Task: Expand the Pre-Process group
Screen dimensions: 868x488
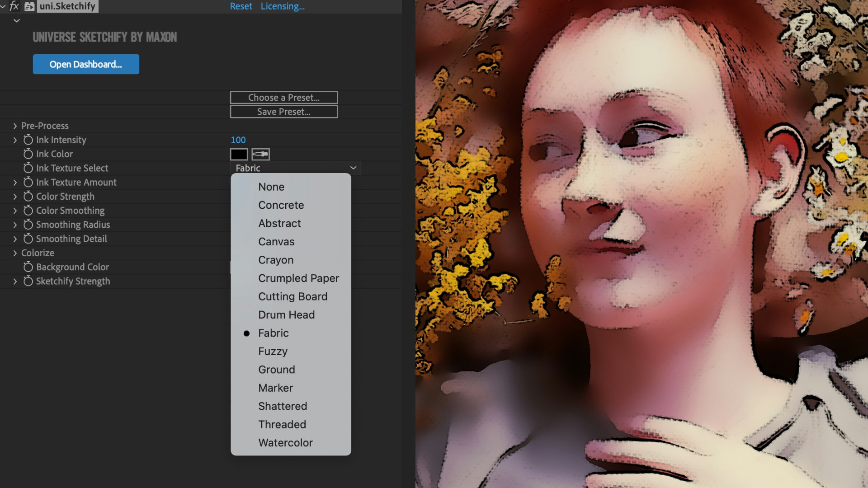Action: coord(15,126)
